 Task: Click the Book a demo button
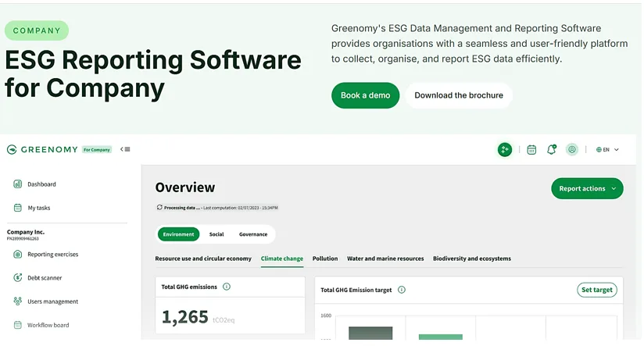coord(365,95)
